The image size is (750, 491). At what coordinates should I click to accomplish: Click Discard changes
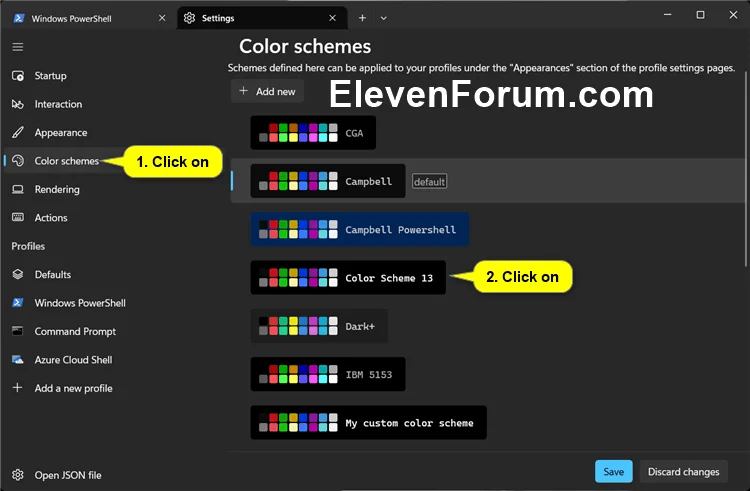[684, 471]
